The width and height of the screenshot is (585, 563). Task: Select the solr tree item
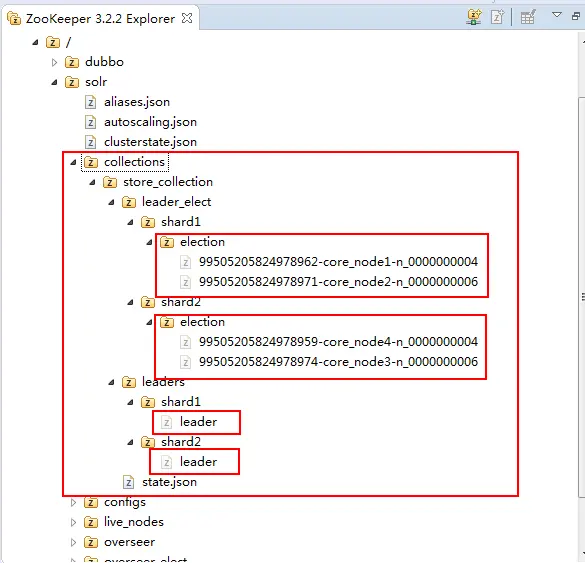click(x=96, y=82)
